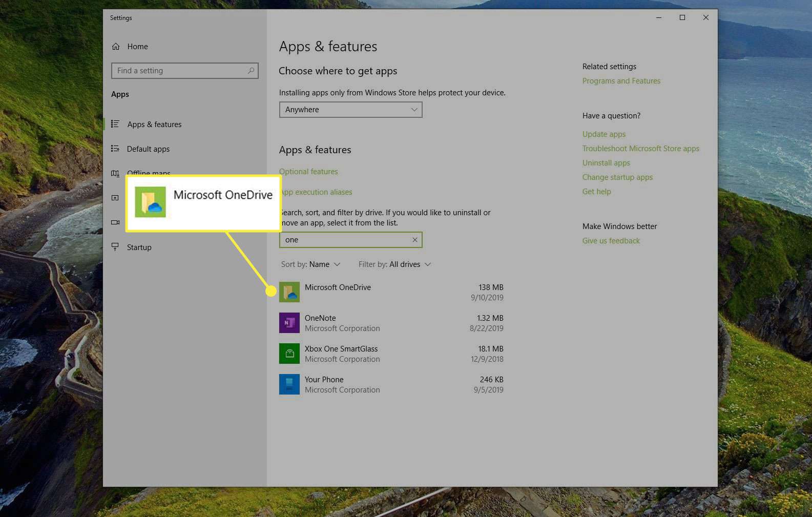Click the Home icon in sidebar
Screen dimensions: 812x517
click(x=116, y=47)
